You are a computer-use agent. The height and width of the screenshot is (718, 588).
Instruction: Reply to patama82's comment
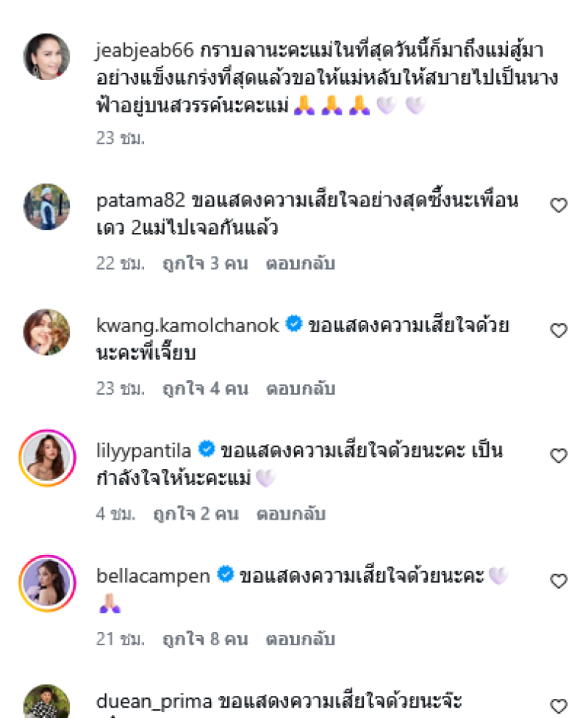tap(300, 263)
